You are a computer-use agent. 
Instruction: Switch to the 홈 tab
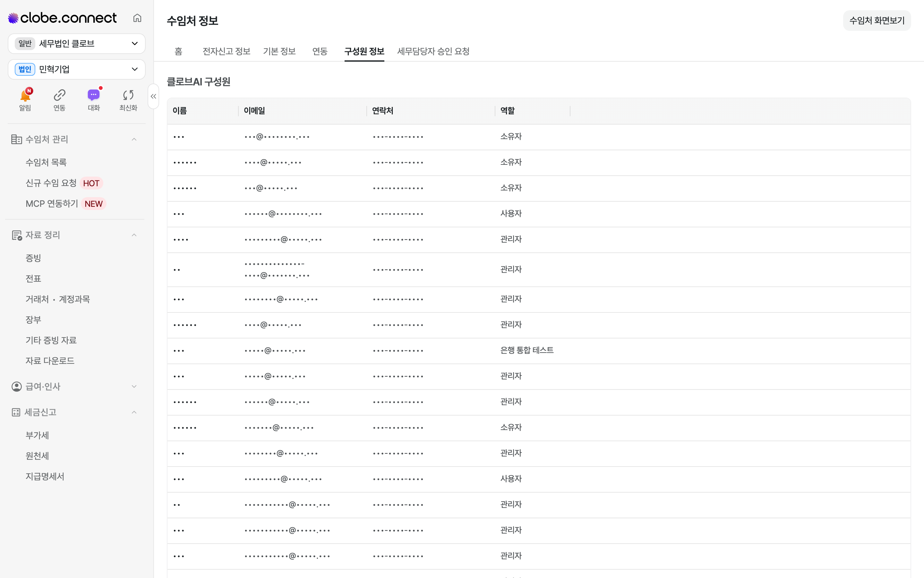tap(178, 51)
